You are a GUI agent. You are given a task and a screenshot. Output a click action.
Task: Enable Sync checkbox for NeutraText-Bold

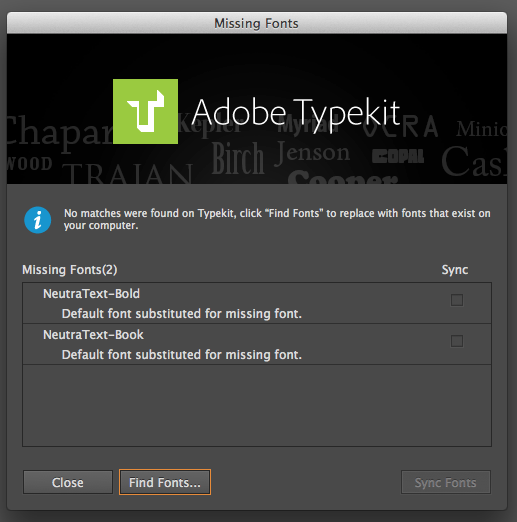click(457, 300)
